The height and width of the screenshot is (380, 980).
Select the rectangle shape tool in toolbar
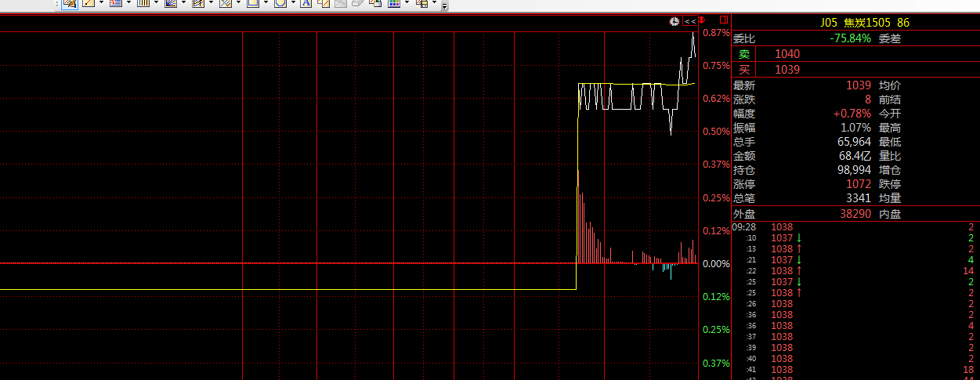tap(252, 3)
